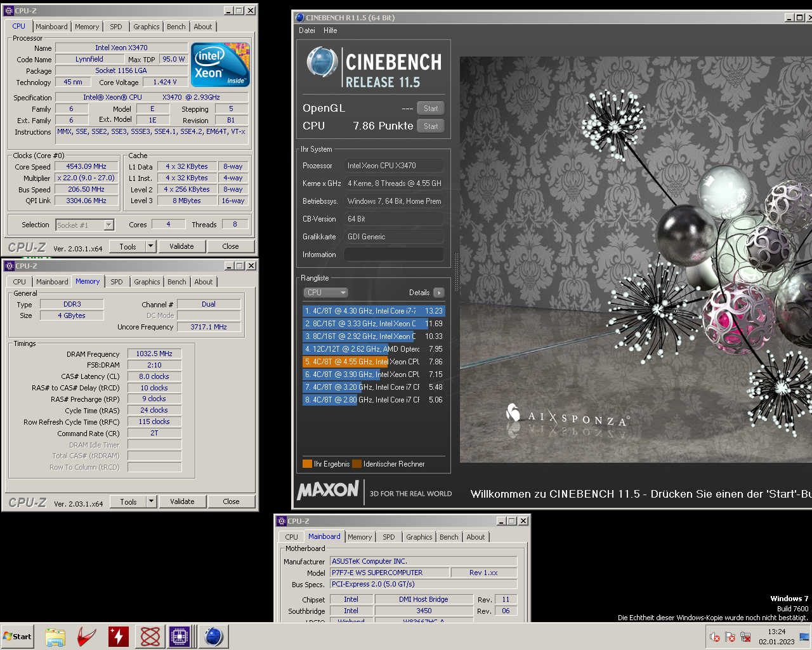The height and width of the screenshot is (650, 812).
Task: Click the DRAM Frequency value 1032.5 MHz
Action: point(154,354)
